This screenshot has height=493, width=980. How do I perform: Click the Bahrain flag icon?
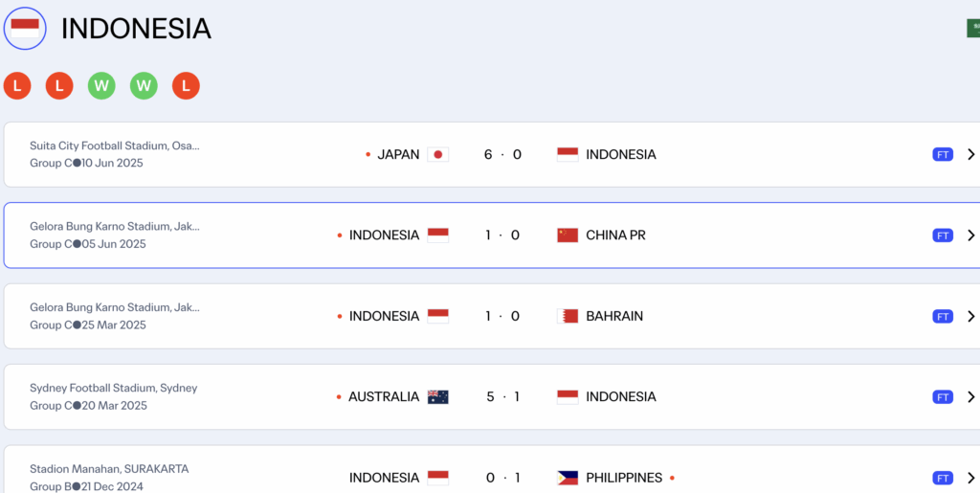tap(568, 316)
